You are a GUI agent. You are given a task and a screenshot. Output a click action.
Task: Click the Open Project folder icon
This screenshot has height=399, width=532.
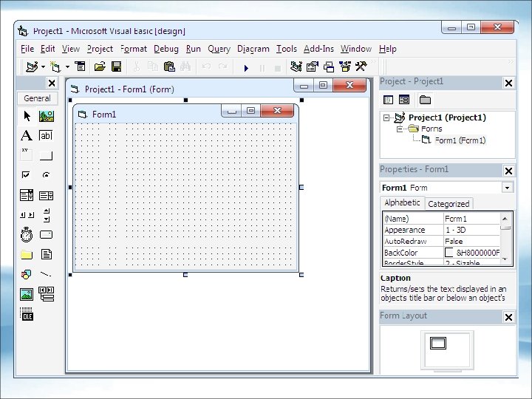tap(100, 66)
